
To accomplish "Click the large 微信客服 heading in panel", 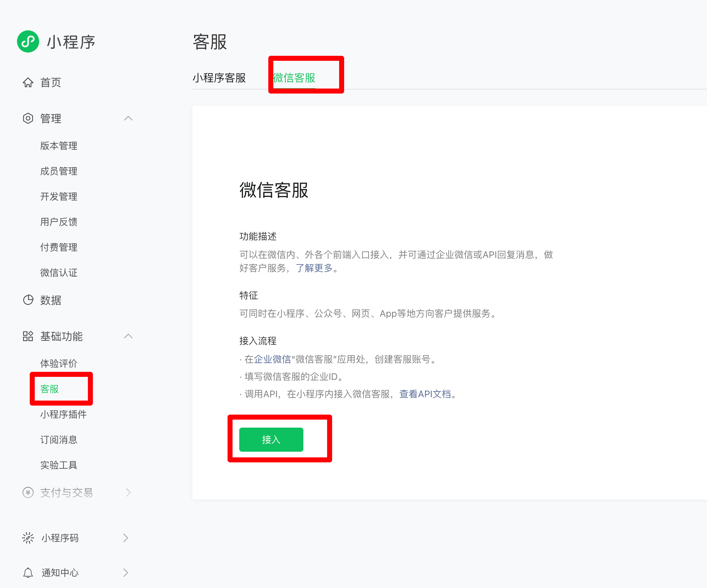I will tap(274, 190).
